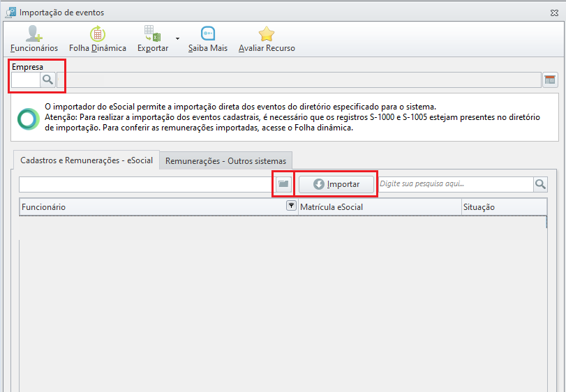Click the Exportar toolbar button
This screenshot has width=566, height=392.
(153, 39)
